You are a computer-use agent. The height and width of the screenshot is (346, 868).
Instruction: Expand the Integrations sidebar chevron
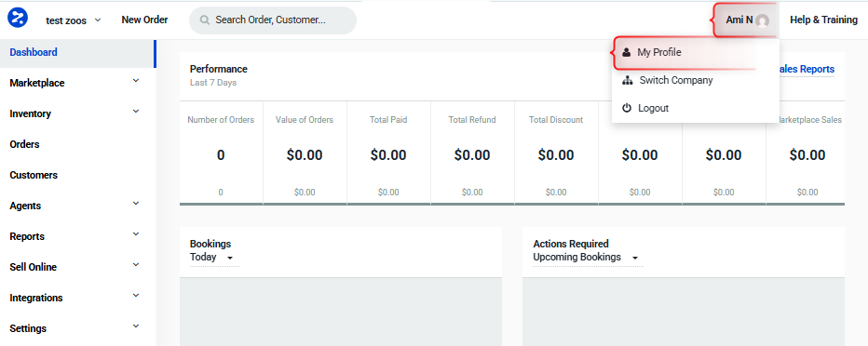tap(136, 296)
